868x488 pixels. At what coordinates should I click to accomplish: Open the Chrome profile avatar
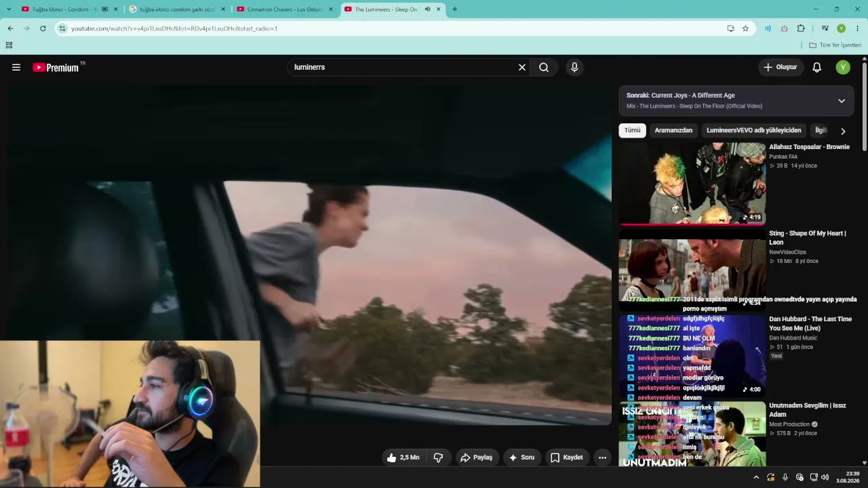842,28
